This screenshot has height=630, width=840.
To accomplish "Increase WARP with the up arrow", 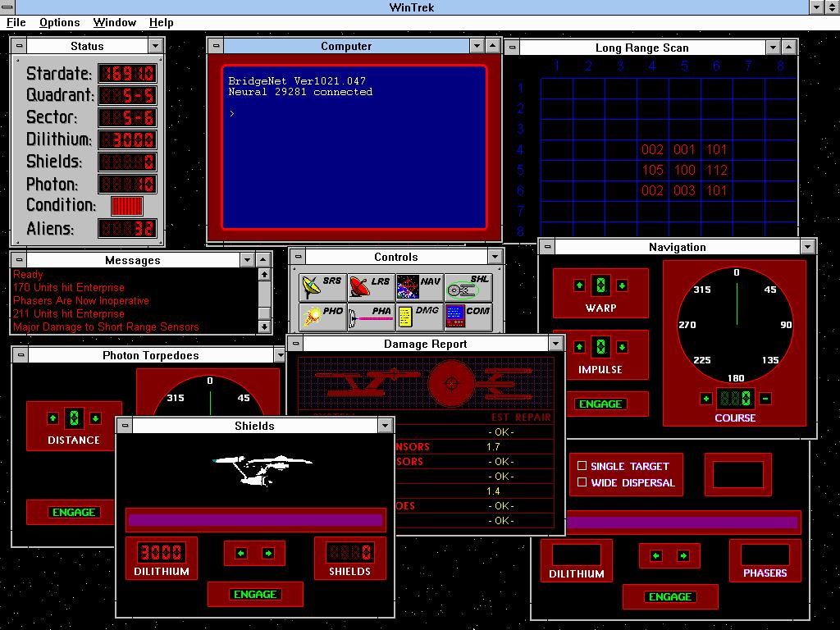I will (x=579, y=285).
